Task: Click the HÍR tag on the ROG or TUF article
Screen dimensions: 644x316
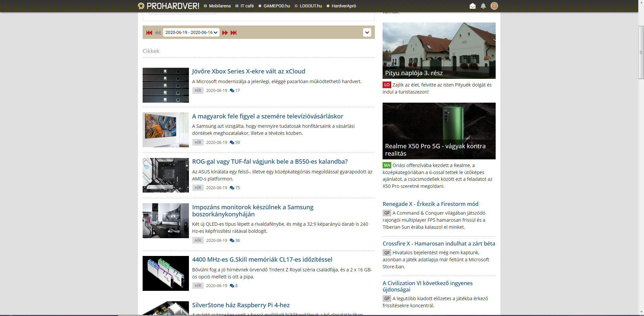Action: click(198, 188)
